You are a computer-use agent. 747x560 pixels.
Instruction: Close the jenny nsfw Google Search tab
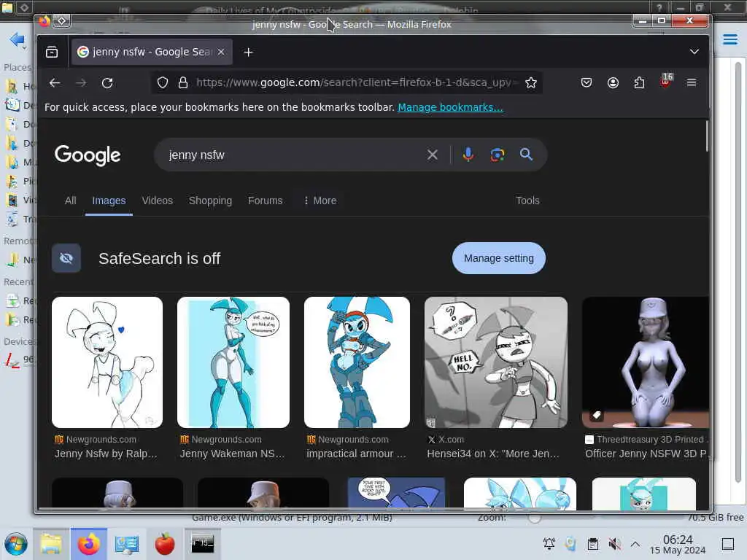221,52
